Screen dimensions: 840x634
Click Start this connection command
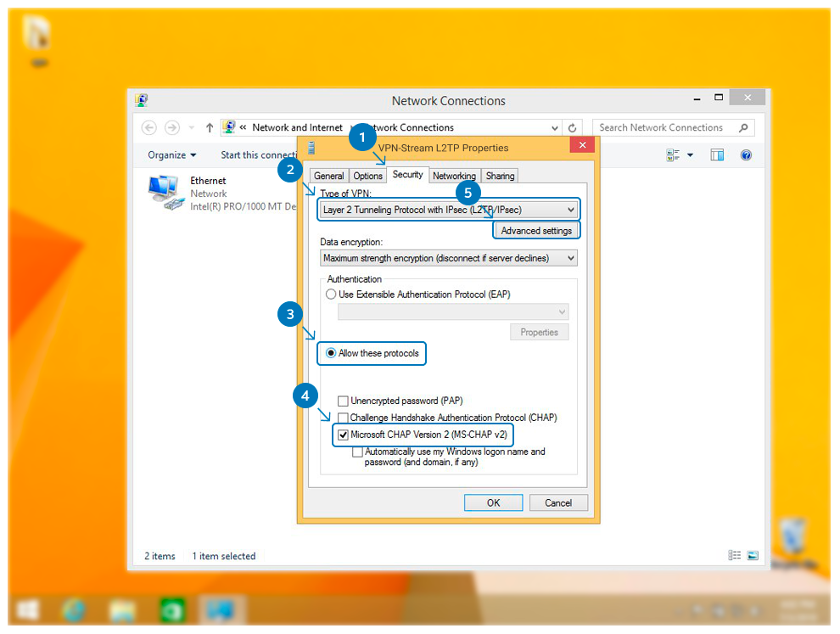(x=259, y=154)
